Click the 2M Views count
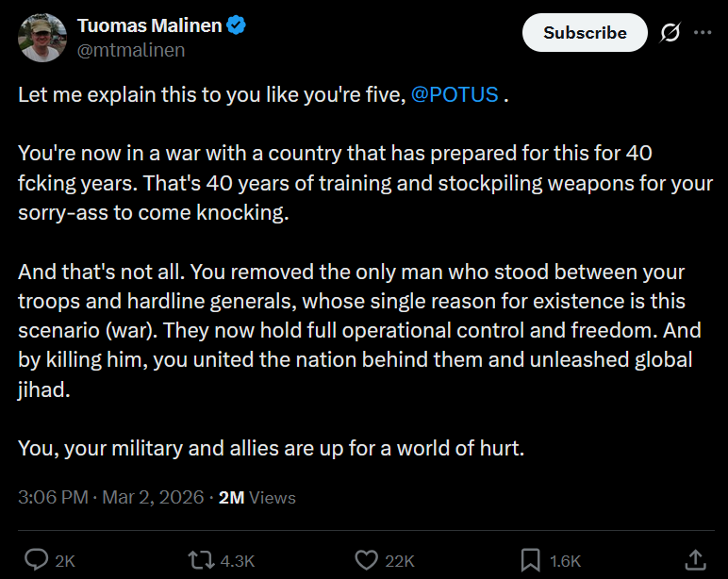The width and height of the screenshot is (728, 579). point(256,497)
